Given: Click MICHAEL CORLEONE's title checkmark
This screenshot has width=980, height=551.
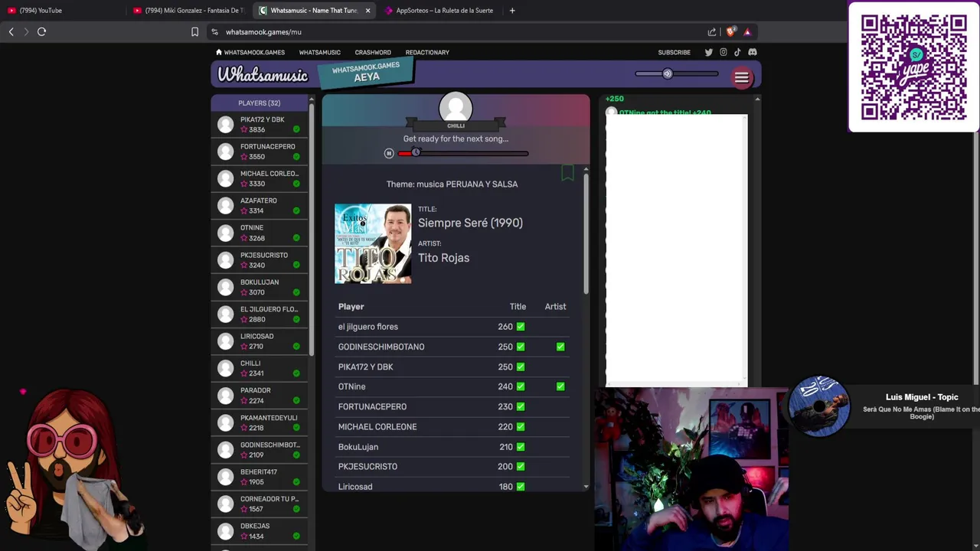Looking at the screenshot, I should (x=521, y=426).
